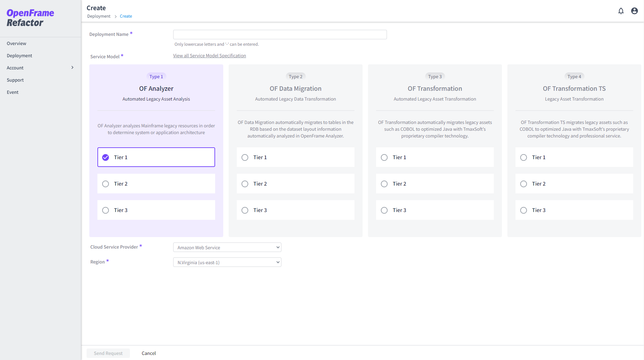Viewport: 644px width, 360px height.
Task: Open the Event sidebar item
Action: coord(13,92)
